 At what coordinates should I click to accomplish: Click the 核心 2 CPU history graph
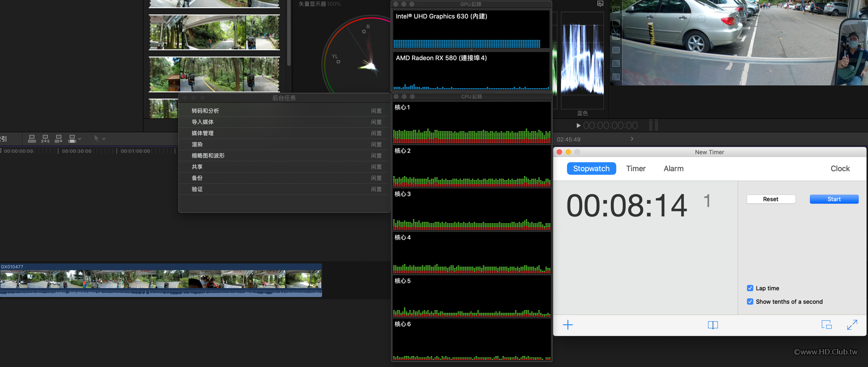(x=472, y=166)
